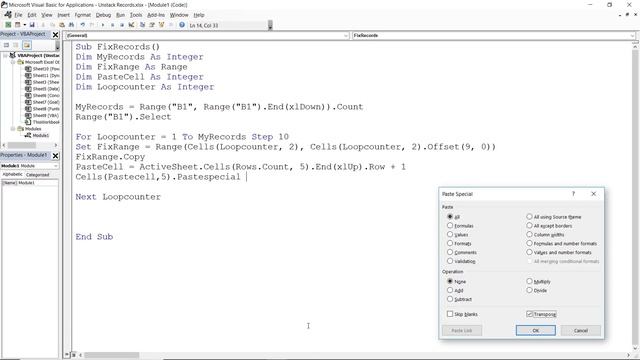Select the Formats paste radio button
This screenshot has height=360, width=640.
pyautogui.click(x=450, y=243)
